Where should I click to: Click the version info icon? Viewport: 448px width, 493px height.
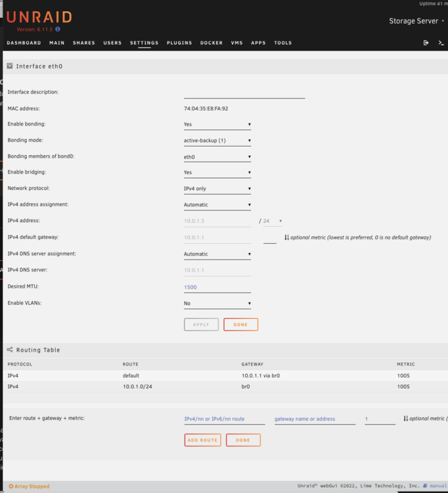58,29
